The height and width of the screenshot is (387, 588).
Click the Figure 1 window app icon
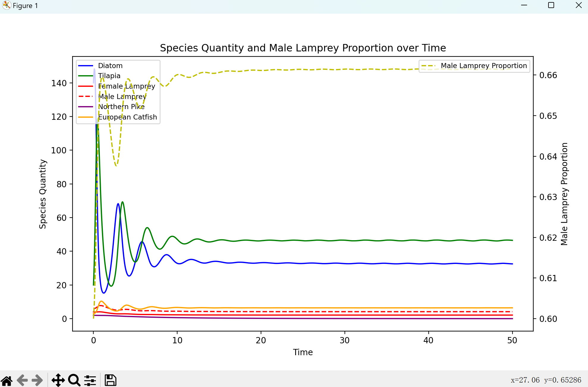[7, 5]
